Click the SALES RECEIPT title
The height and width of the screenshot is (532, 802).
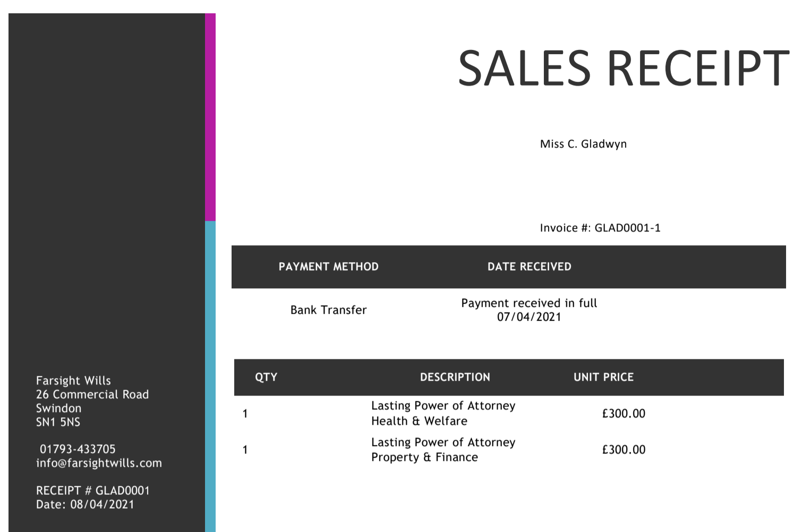624,67
